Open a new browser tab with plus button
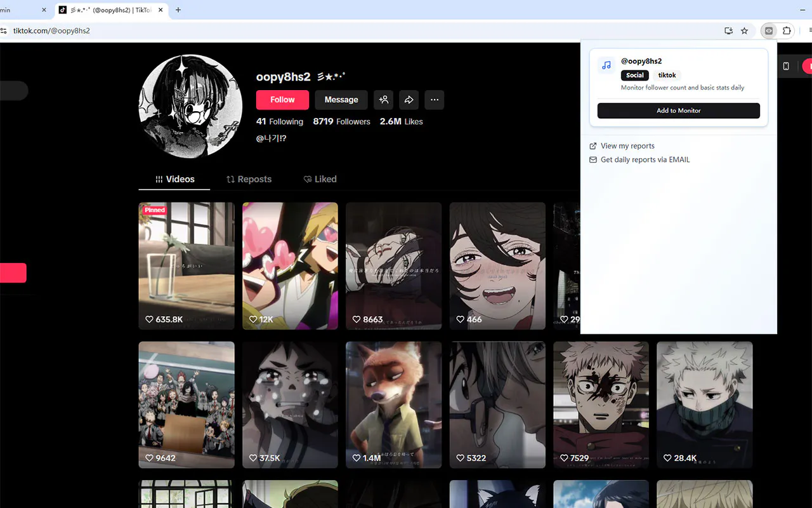 178,10
